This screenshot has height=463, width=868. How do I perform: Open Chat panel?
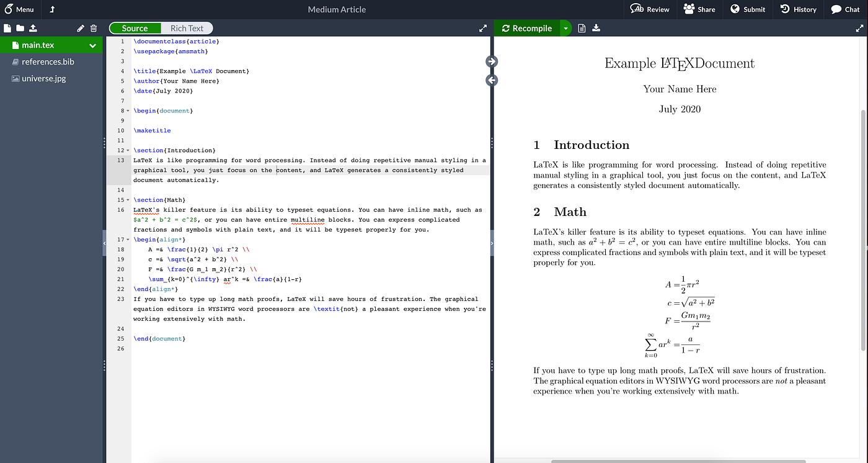pos(845,9)
